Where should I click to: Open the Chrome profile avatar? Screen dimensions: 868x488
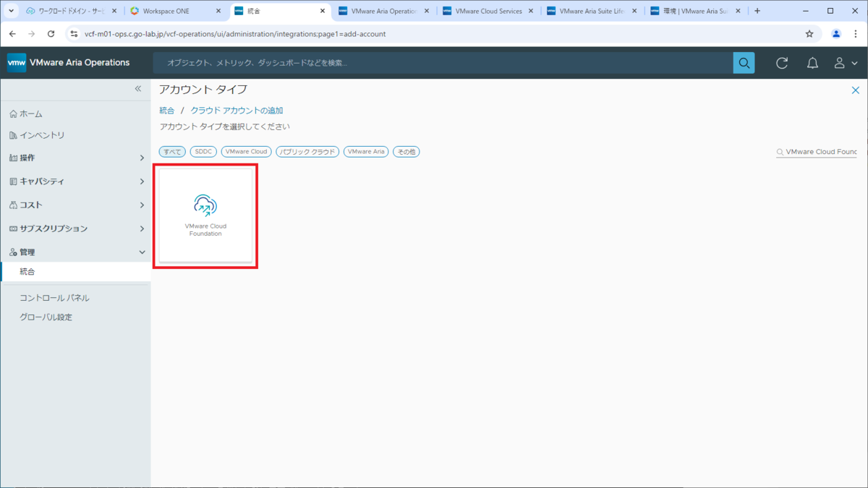tap(836, 34)
